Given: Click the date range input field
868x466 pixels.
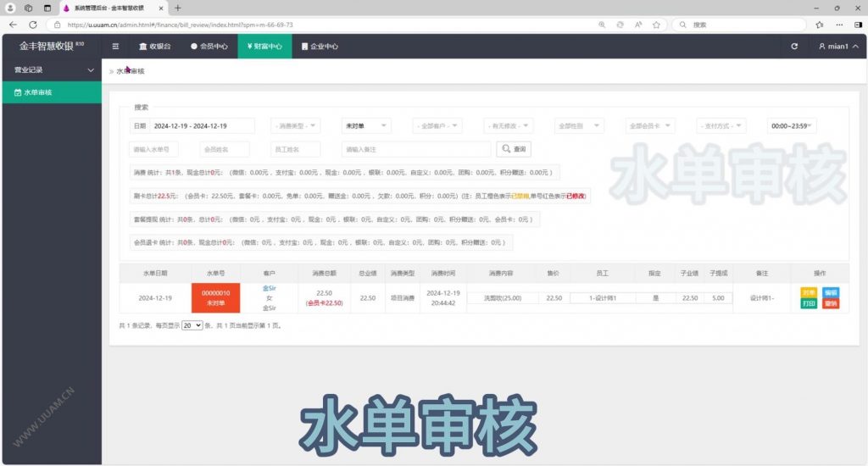Looking at the screenshot, I should point(202,125).
